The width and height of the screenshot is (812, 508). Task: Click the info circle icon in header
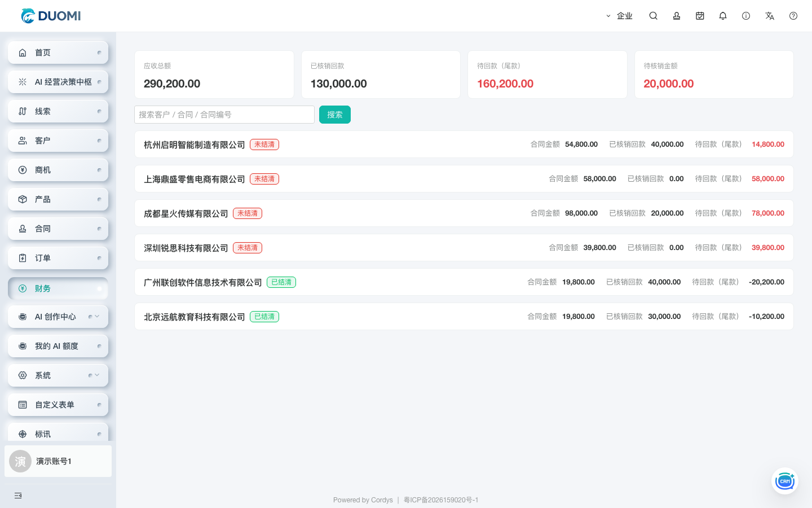(746, 16)
